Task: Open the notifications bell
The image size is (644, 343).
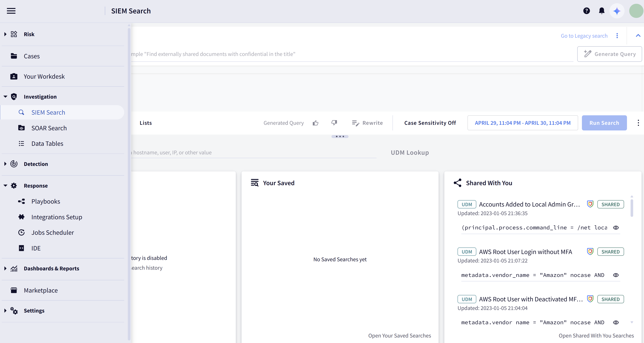Action: coord(602,11)
